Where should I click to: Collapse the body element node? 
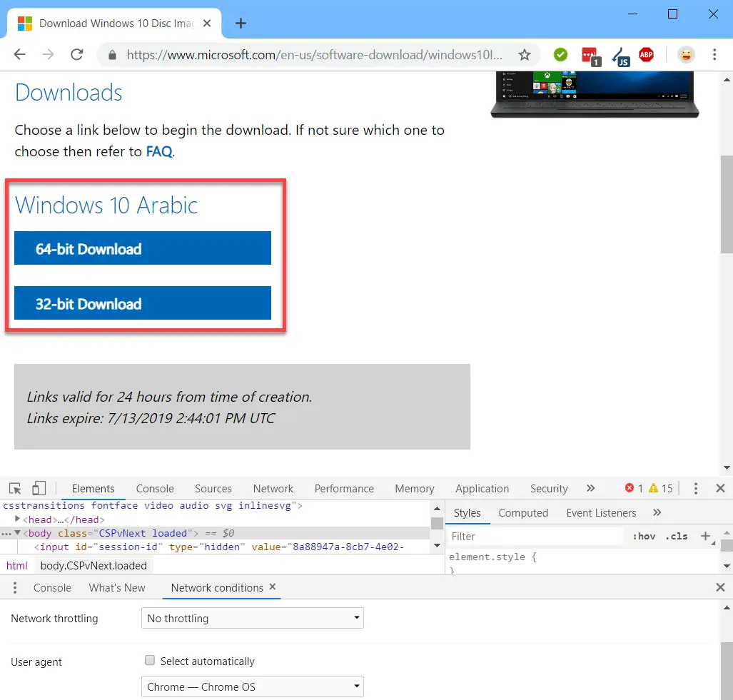[x=17, y=533]
